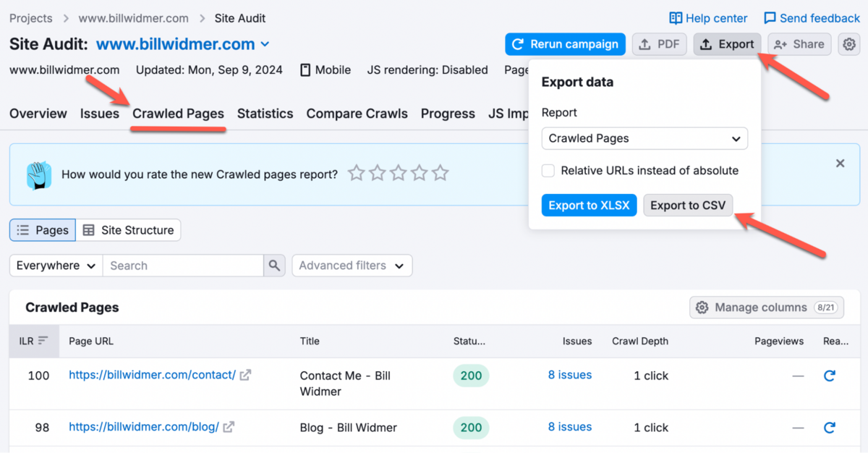Click the Share button
Image resolution: width=868 pixels, height=453 pixels.
tap(799, 44)
